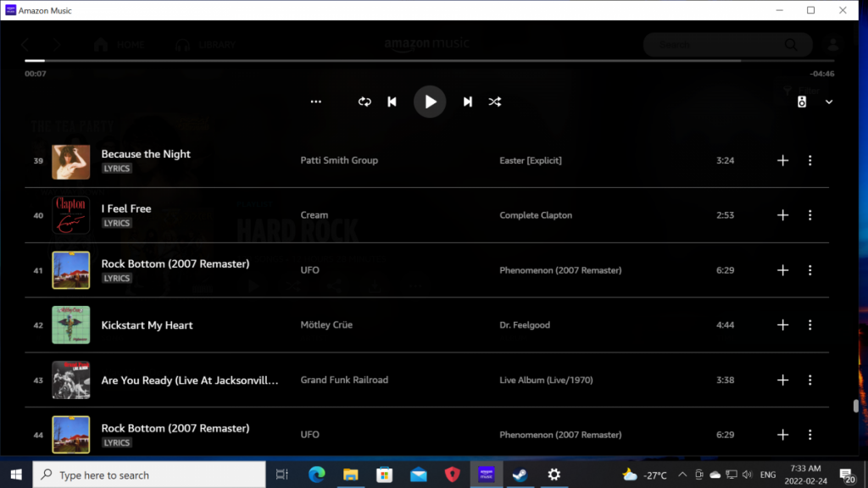This screenshot has height=488, width=868.
Task: Open options menu for Kickstart My Heart
Action: click(810, 324)
